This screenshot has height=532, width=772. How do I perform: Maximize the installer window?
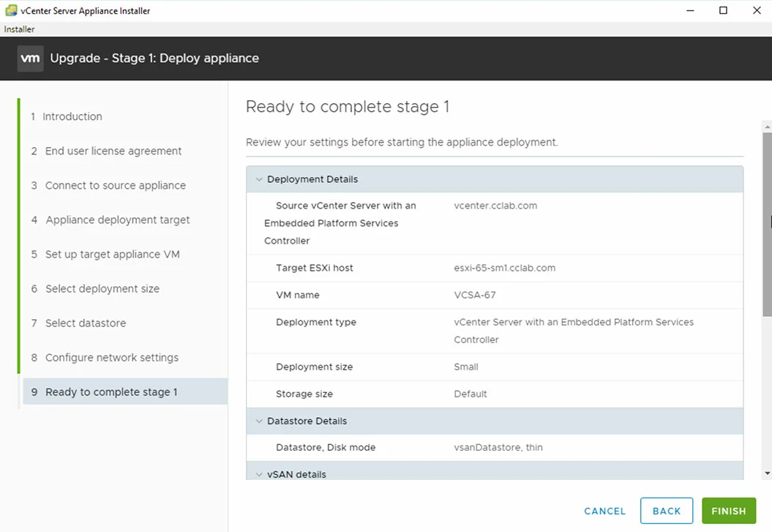tap(723, 10)
